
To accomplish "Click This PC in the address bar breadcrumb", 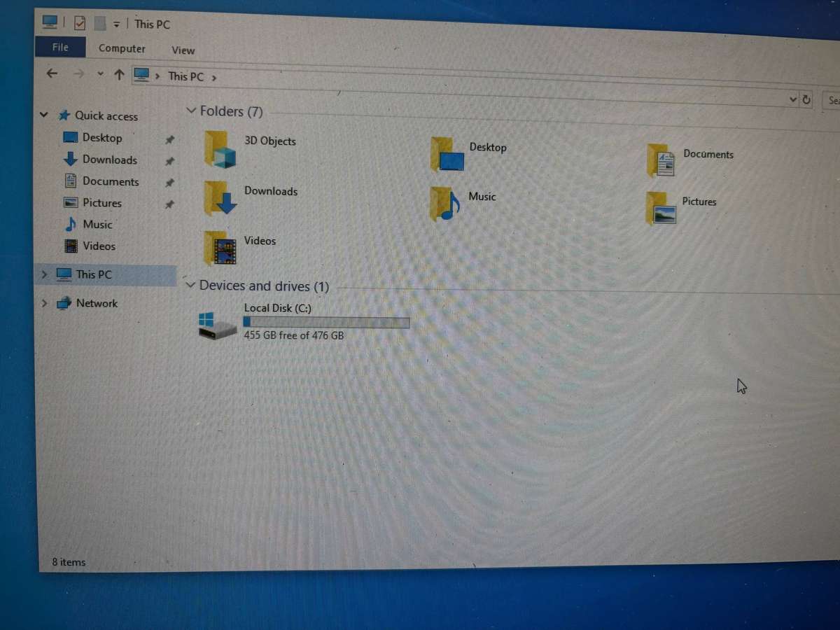I will (x=185, y=76).
